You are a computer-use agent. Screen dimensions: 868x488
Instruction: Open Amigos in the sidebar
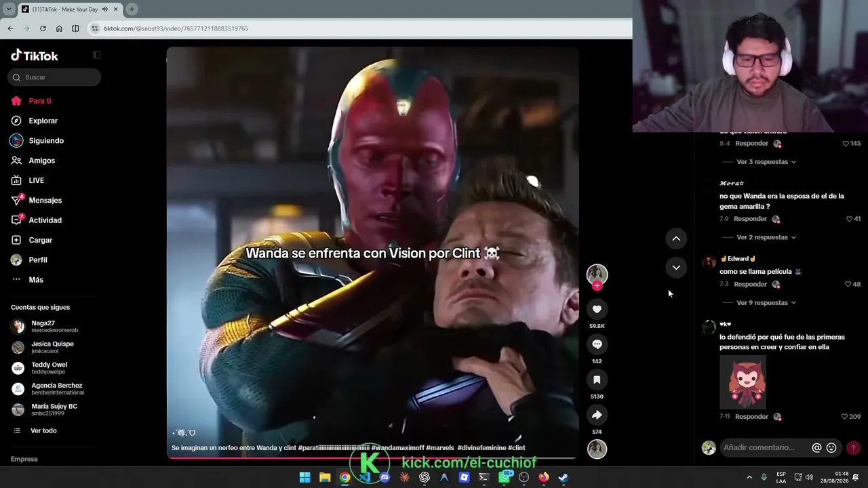point(41,161)
